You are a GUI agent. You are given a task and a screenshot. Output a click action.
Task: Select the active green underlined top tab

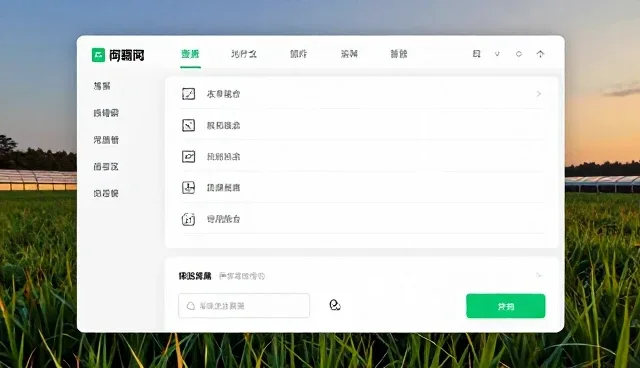tap(190, 54)
